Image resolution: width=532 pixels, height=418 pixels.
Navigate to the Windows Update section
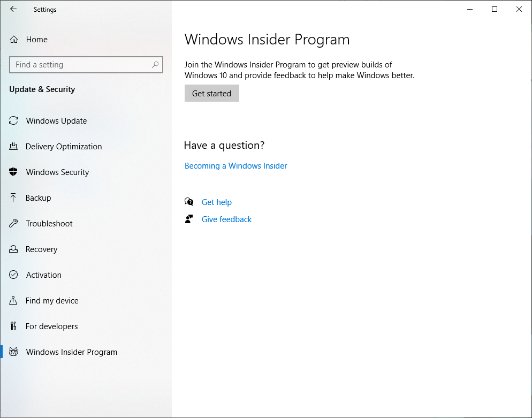pos(56,120)
